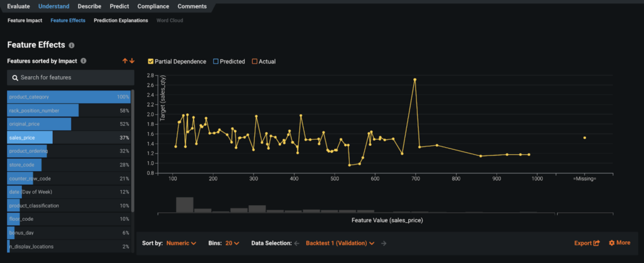Select the store_code feature

tap(69, 165)
